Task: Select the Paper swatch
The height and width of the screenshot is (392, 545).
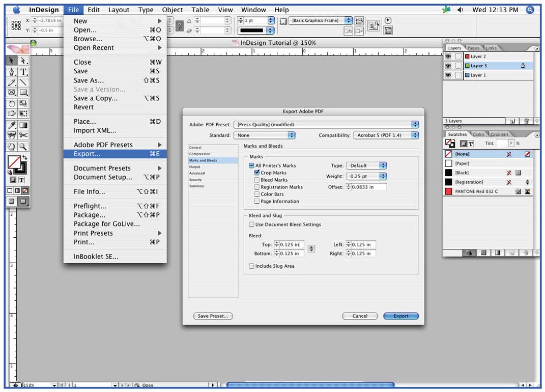Action: pos(489,163)
